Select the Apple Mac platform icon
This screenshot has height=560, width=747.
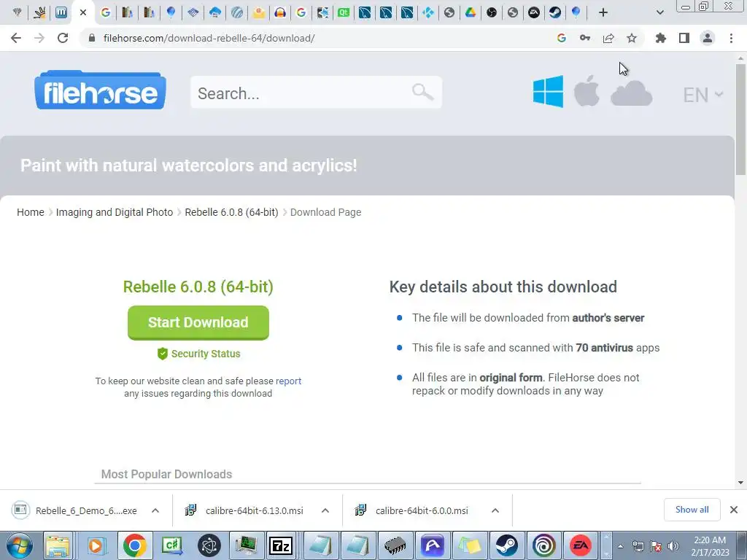pos(587,91)
